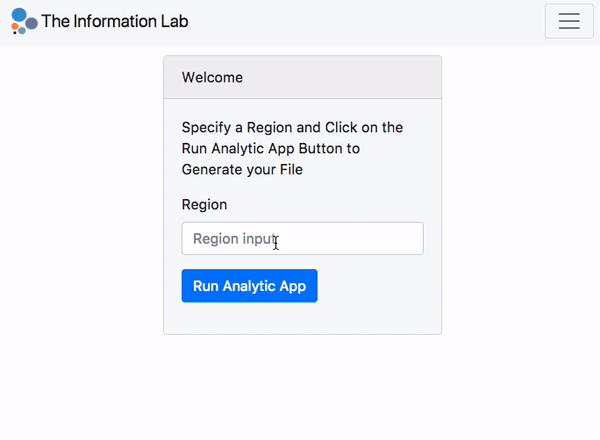Go home via The Information Lab link
600x440 pixels.
[x=114, y=21]
